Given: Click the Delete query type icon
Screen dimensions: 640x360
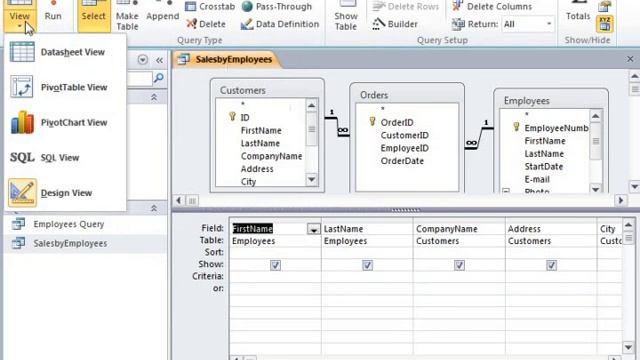Looking at the screenshot, I should click(x=206, y=24).
